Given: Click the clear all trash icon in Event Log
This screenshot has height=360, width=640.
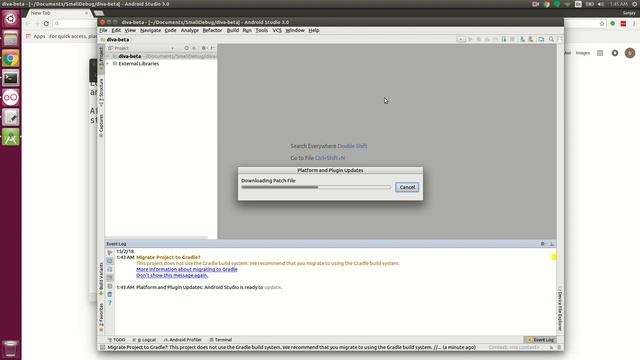Looking at the screenshot, I should click(x=110, y=294).
